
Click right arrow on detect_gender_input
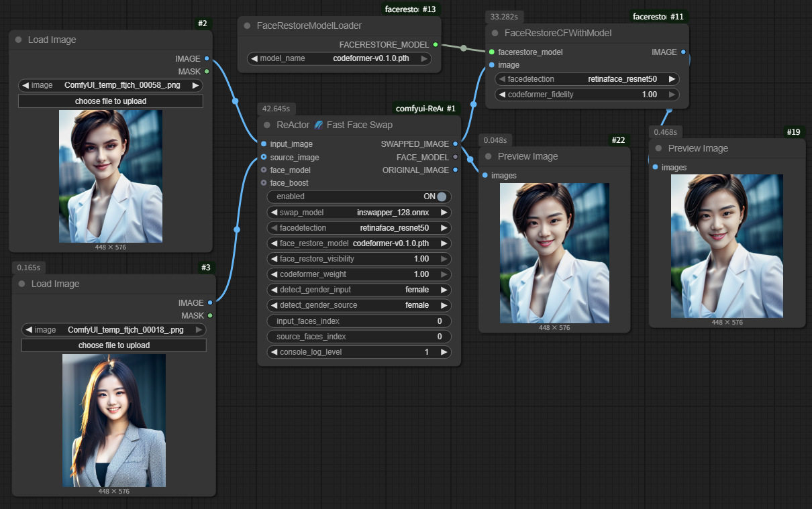pos(444,290)
